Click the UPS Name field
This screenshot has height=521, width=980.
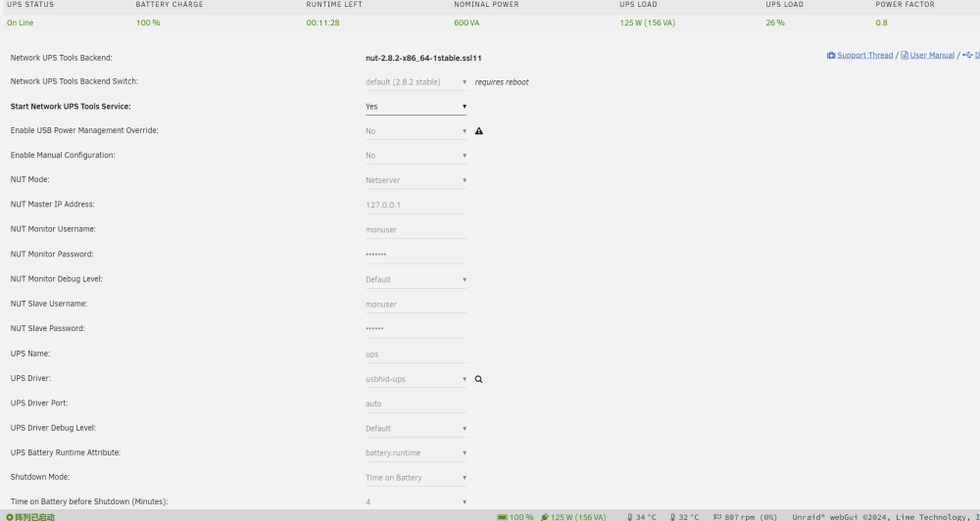(416, 355)
